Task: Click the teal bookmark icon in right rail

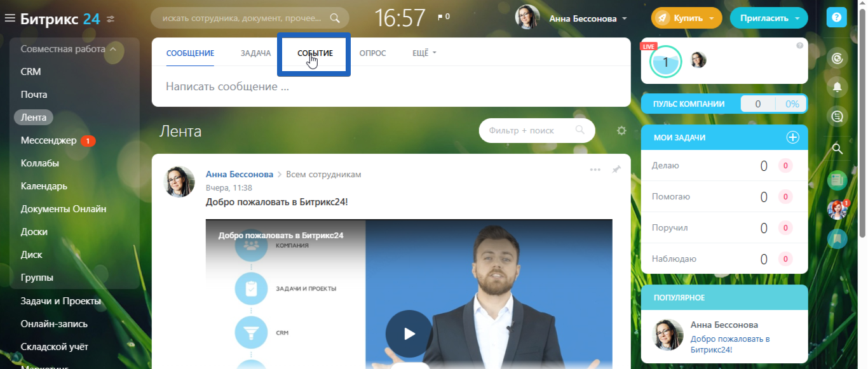Action: pyautogui.click(x=837, y=239)
